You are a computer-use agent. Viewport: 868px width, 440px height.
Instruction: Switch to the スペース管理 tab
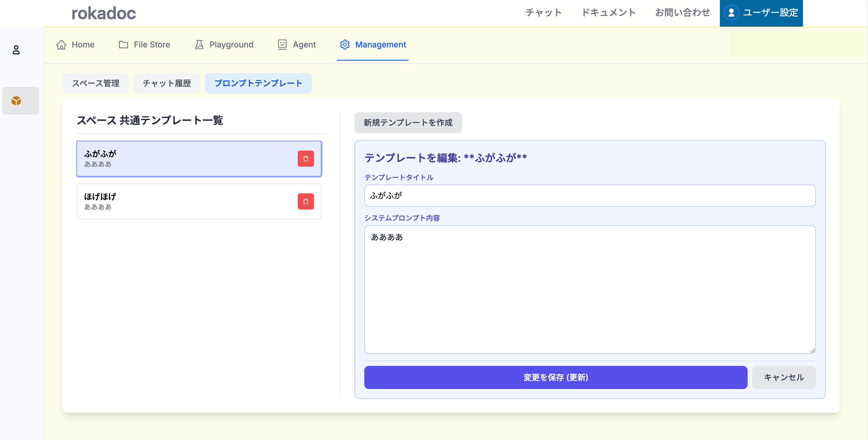(x=96, y=83)
